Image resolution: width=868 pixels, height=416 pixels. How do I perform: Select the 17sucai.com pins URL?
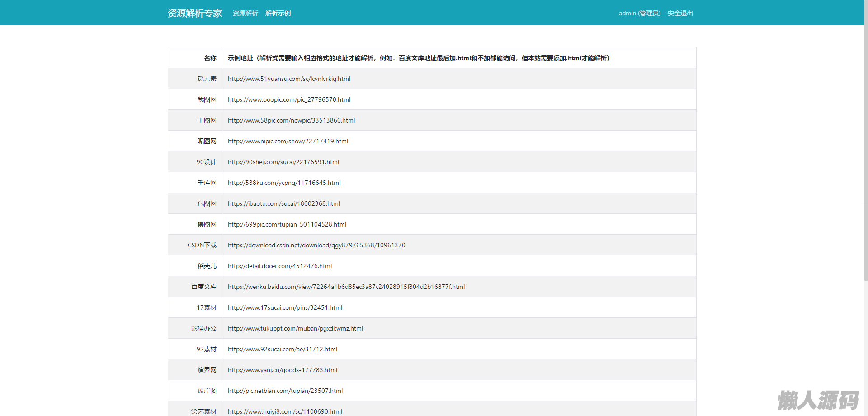click(x=285, y=307)
